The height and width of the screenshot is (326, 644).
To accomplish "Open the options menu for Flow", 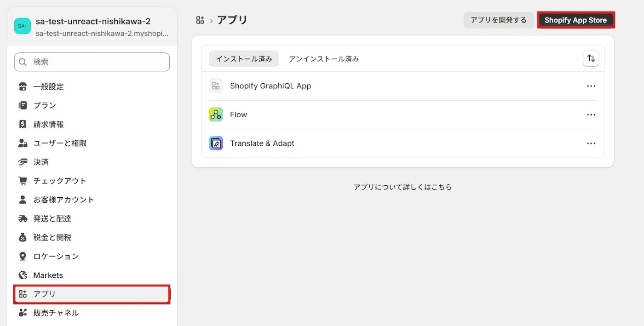I will 591,114.
